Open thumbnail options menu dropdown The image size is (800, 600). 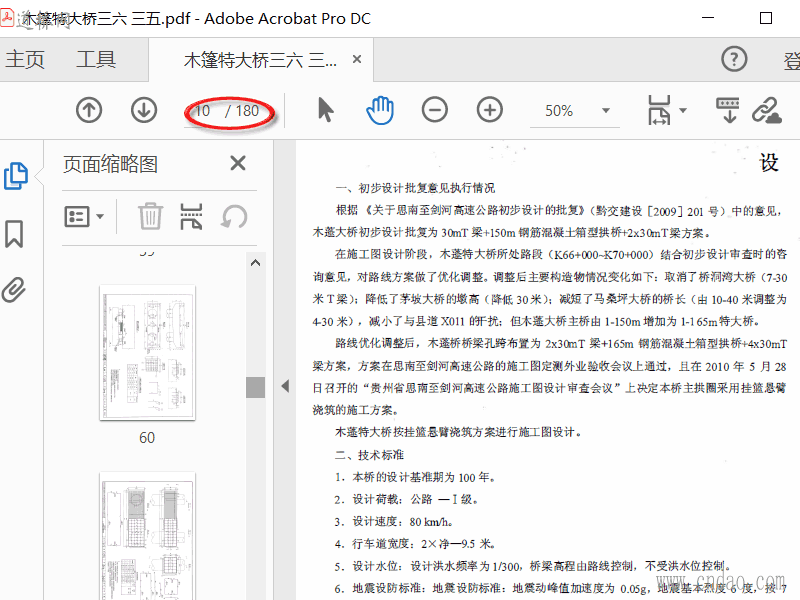coord(84,217)
